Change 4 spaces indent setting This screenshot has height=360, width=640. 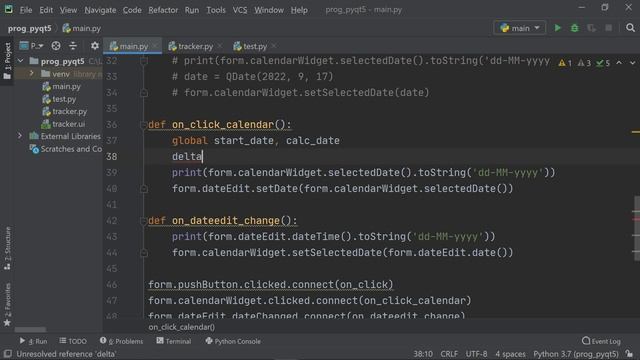point(510,354)
